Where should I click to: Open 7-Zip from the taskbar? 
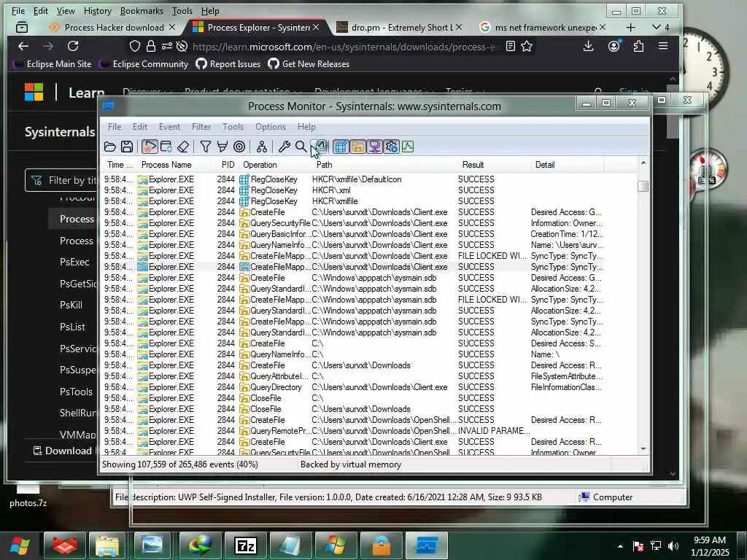[246, 545]
